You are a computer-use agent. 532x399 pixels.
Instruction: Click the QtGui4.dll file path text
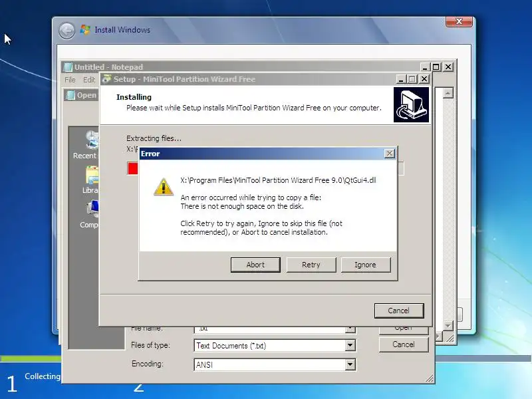tap(278, 180)
